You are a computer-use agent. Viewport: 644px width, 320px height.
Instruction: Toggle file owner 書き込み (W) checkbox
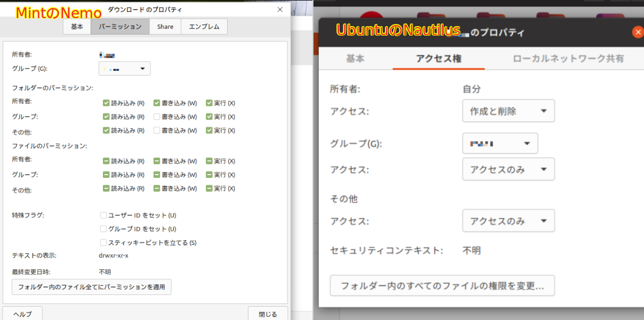point(157,161)
